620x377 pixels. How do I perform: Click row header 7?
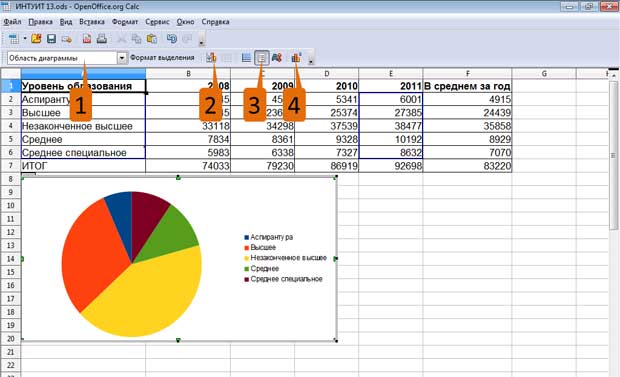coord(11,166)
